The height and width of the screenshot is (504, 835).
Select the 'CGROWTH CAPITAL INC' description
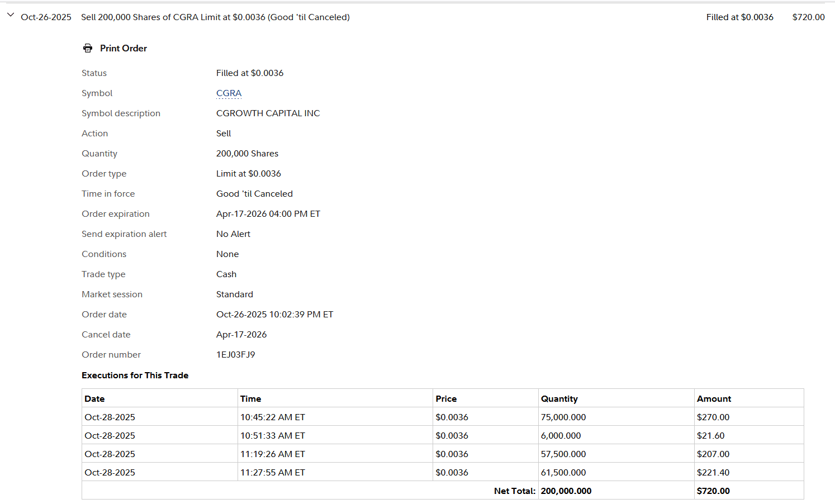(268, 113)
